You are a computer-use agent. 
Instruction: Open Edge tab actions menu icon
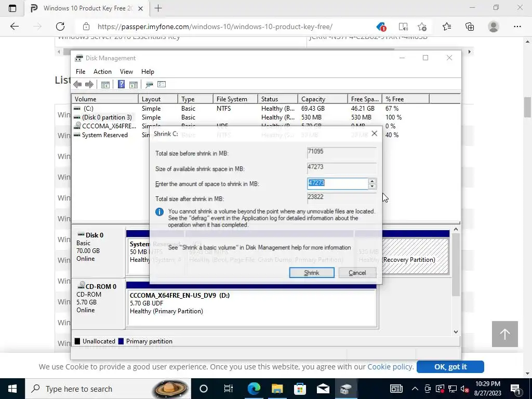click(12, 8)
